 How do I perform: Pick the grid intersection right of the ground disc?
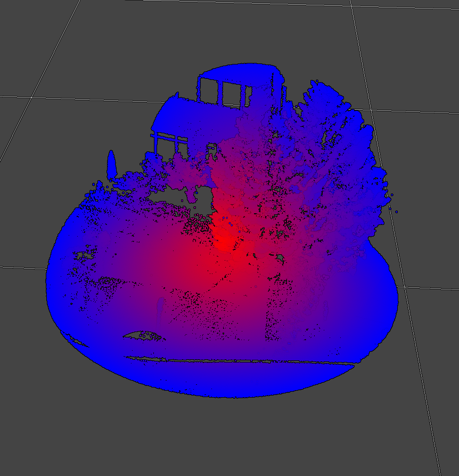[x=405, y=287]
